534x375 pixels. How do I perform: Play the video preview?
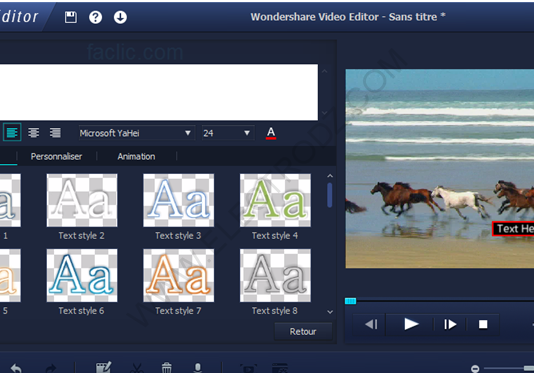tap(411, 324)
